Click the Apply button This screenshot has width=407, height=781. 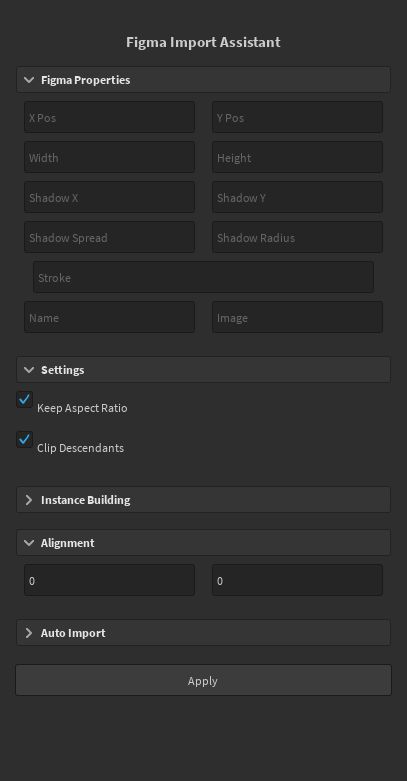[203, 680]
